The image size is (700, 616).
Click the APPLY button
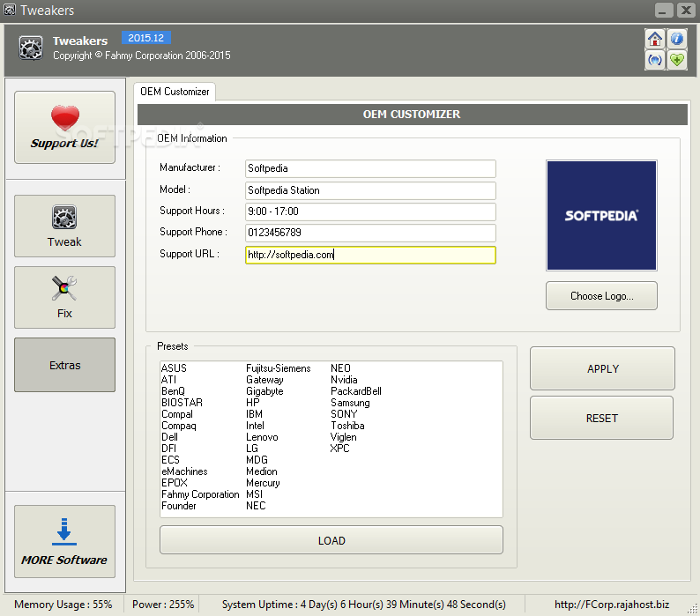click(603, 368)
